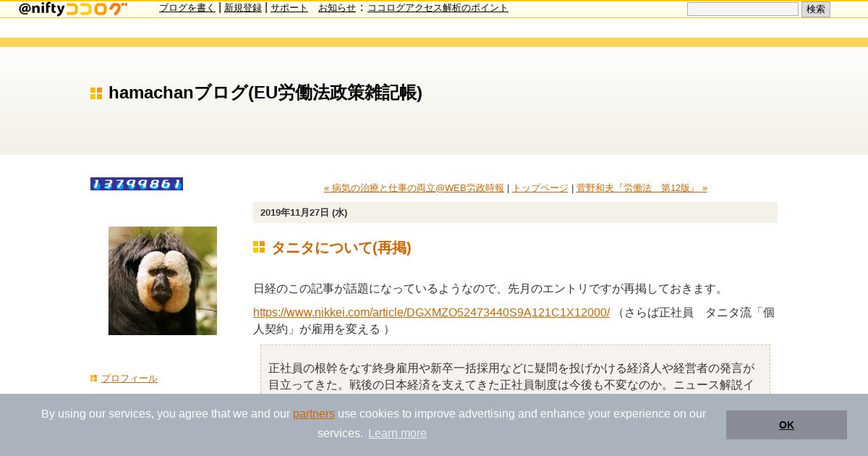Click the @nifty Cocolog logo
868x456 pixels.
click(73, 9)
